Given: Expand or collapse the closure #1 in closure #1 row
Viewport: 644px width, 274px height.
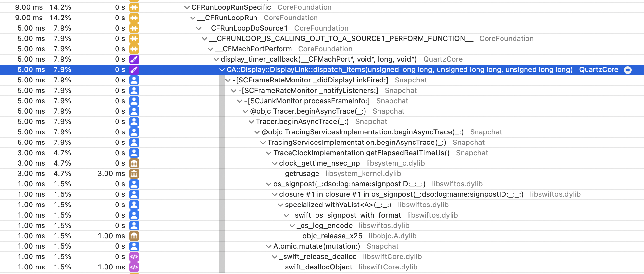Looking at the screenshot, I should pos(275,194).
